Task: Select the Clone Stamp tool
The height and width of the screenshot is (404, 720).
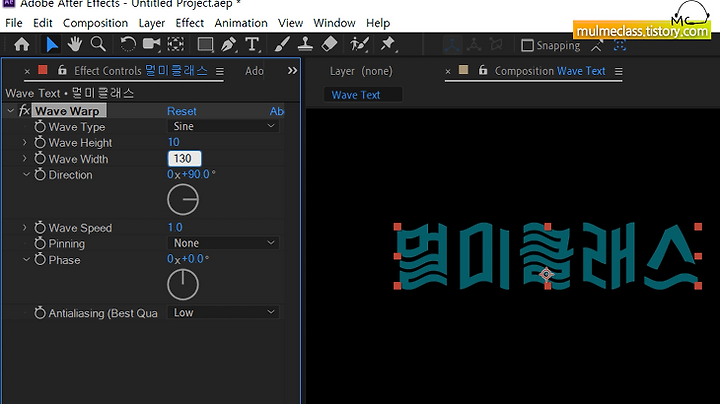Action: click(305, 45)
